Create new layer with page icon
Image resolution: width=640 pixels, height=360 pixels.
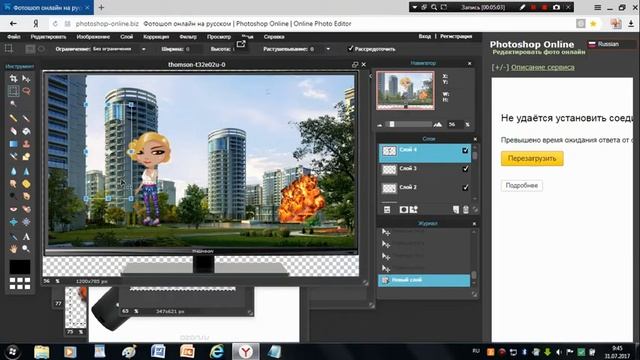456,210
